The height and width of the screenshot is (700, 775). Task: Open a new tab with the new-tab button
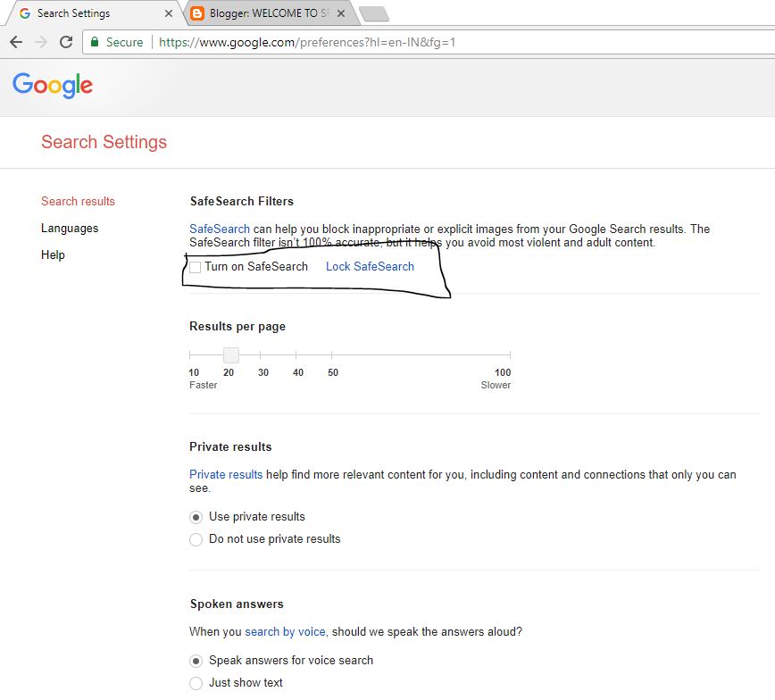(374, 14)
